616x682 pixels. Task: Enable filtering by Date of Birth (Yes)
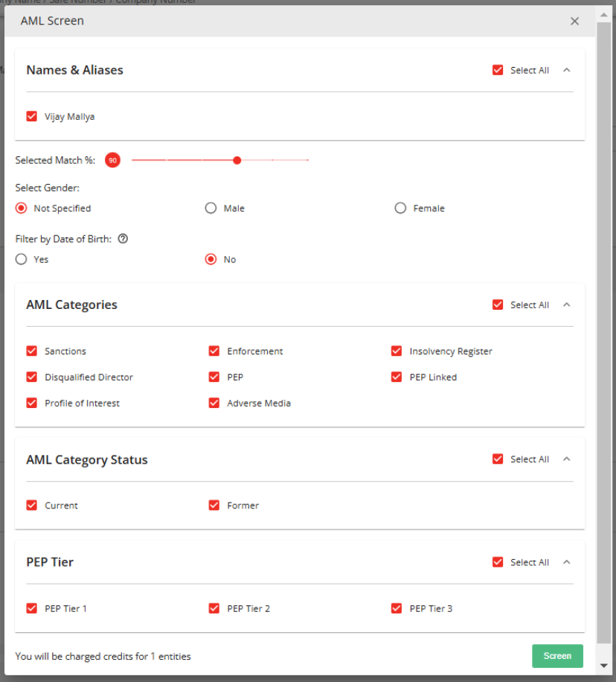(x=22, y=259)
